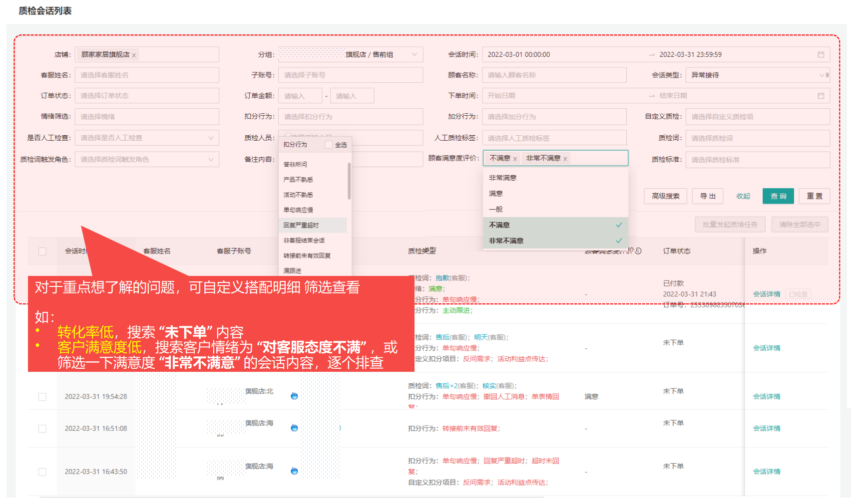The height and width of the screenshot is (504, 851).
Task: Check the row dated 2022-03-31 16:51:08
Action: pyautogui.click(x=42, y=429)
